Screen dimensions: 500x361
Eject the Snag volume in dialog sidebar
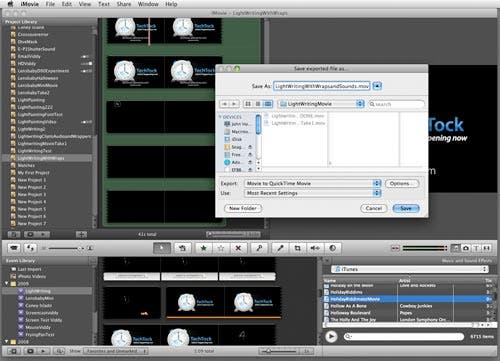(x=250, y=147)
